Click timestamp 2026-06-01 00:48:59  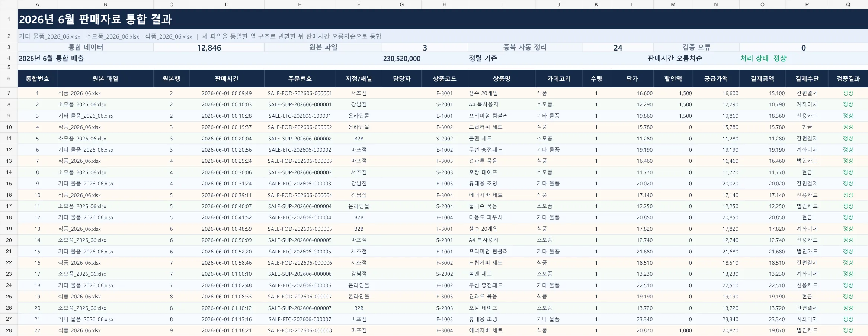[227, 229]
